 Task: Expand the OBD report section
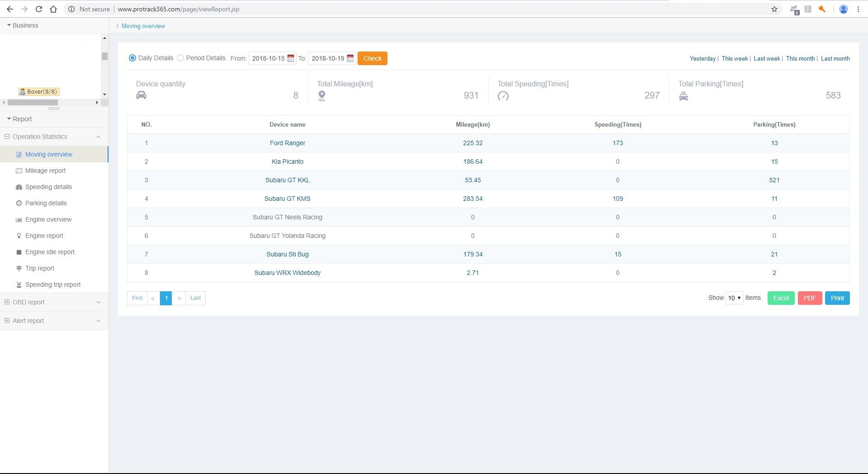(98, 302)
